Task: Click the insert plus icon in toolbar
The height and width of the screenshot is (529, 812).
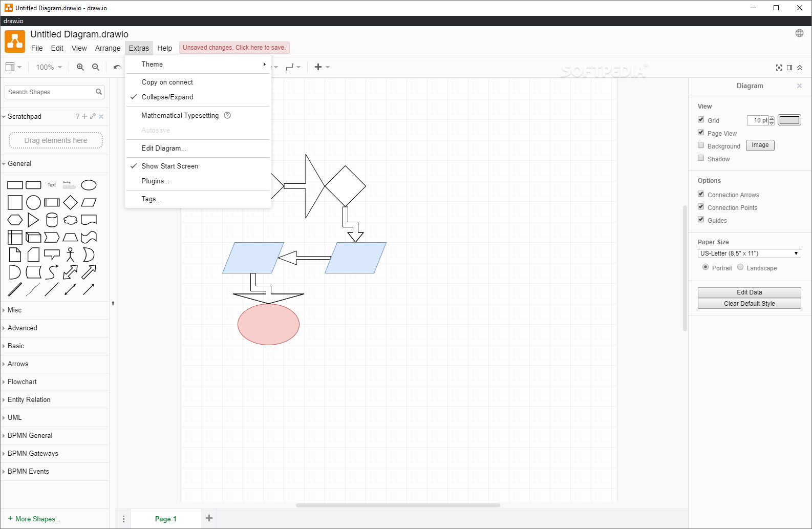Action: point(318,67)
